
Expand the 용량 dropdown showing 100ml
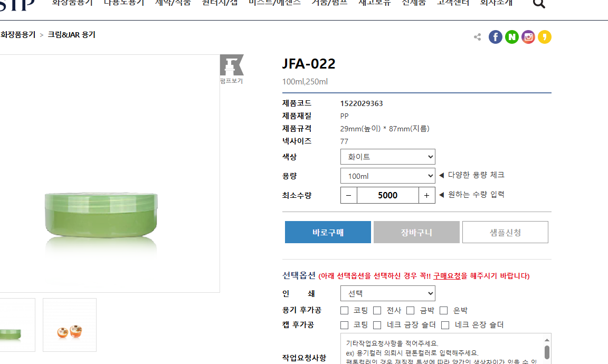388,176
